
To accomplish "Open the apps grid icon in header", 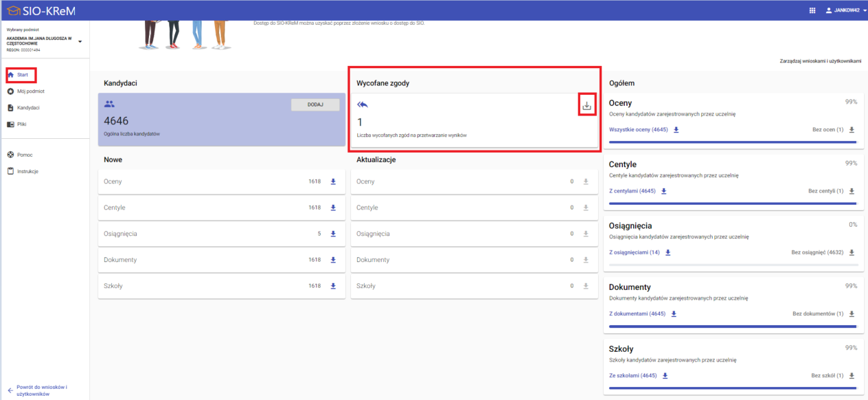I will (812, 10).
